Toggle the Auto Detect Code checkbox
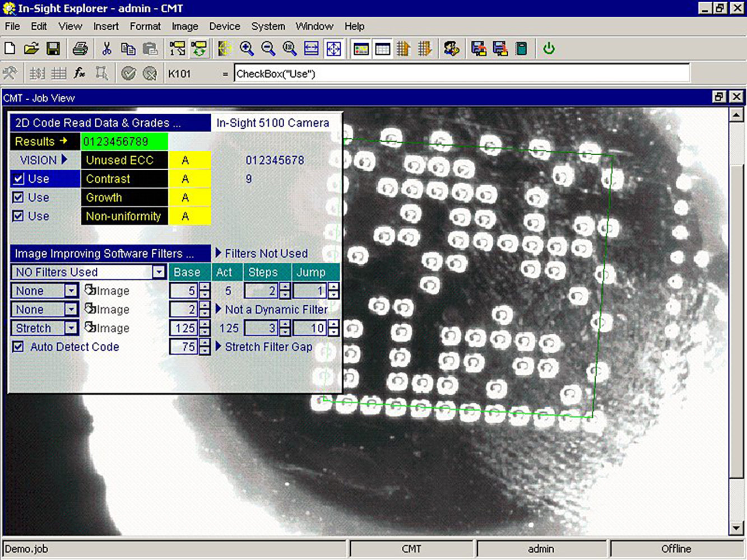Viewport: 747px width, 560px height. pos(18,347)
